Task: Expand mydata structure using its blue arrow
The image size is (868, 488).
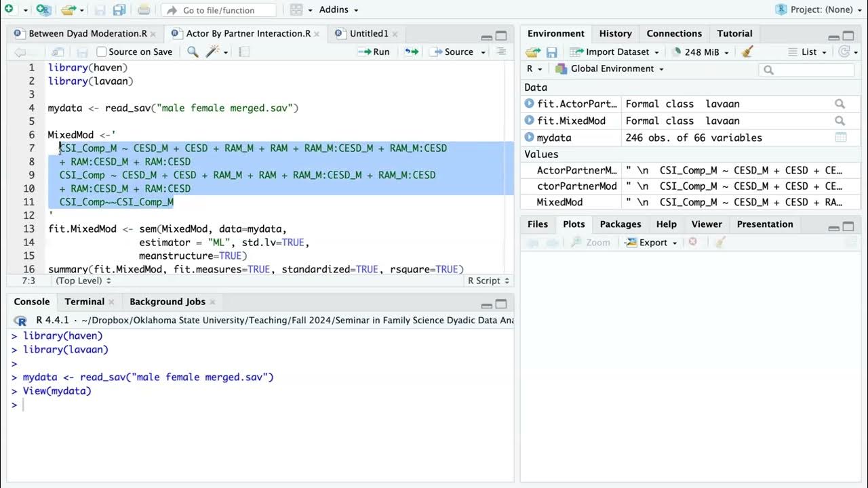Action: (530, 138)
